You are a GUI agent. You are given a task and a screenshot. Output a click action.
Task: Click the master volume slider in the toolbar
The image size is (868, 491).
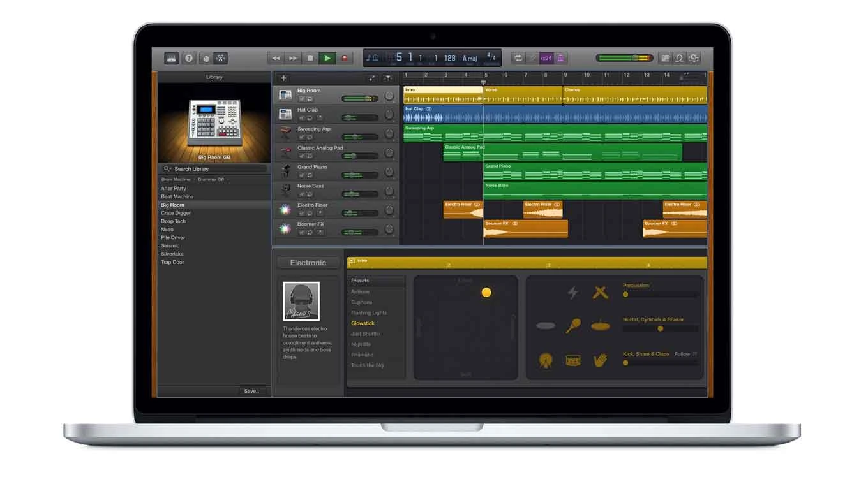625,58
